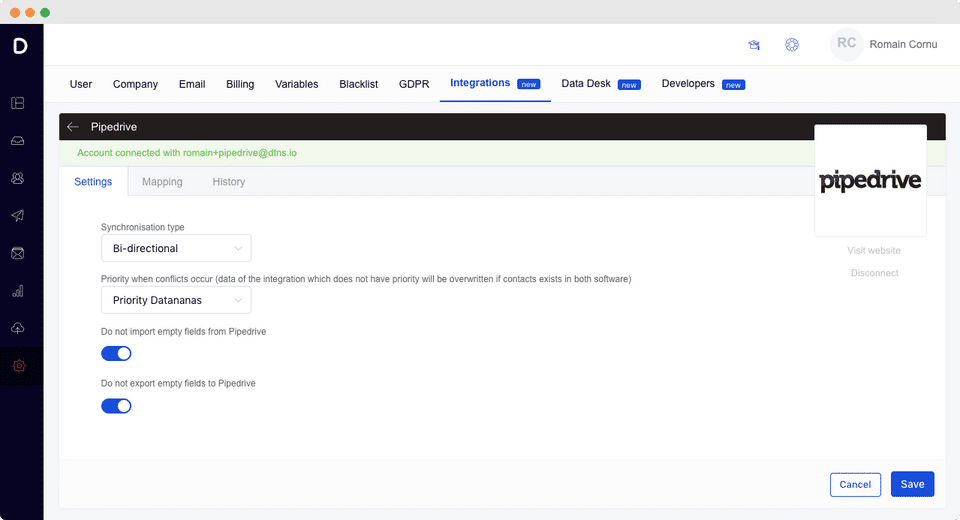Open the cloud upload sidebar icon
The height and width of the screenshot is (520, 960).
[18, 328]
